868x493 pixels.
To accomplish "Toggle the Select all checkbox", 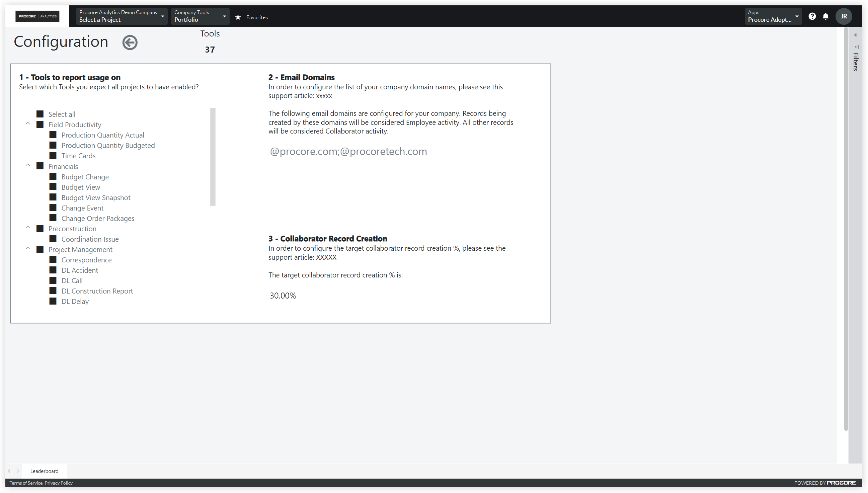I will click(40, 114).
